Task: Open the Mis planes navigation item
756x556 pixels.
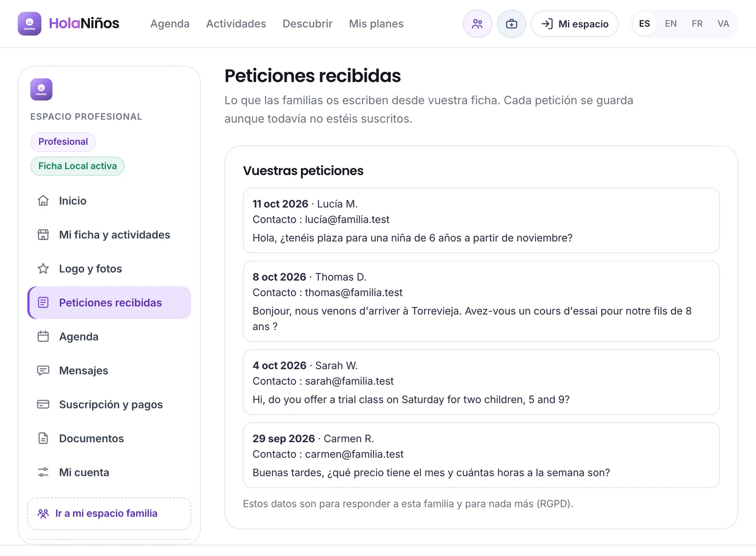Action: (376, 24)
